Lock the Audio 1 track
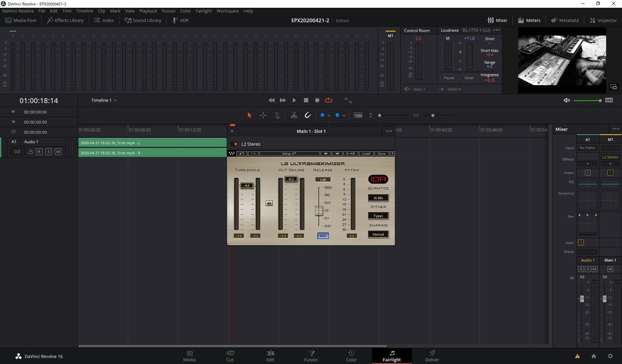622x364 pixels. (31, 152)
